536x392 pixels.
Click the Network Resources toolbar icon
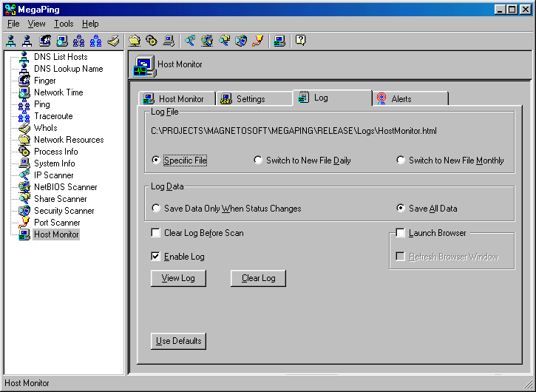point(135,41)
